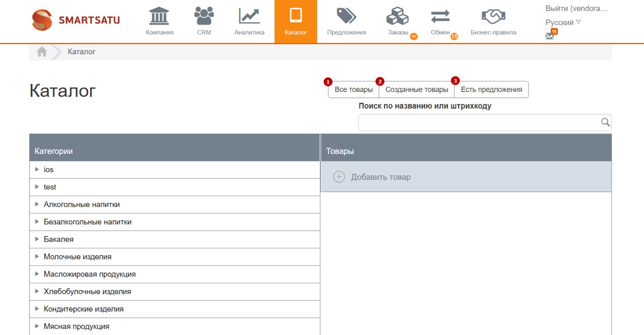Click the Выйти logout link
This screenshot has height=335, width=644.
tap(577, 8)
